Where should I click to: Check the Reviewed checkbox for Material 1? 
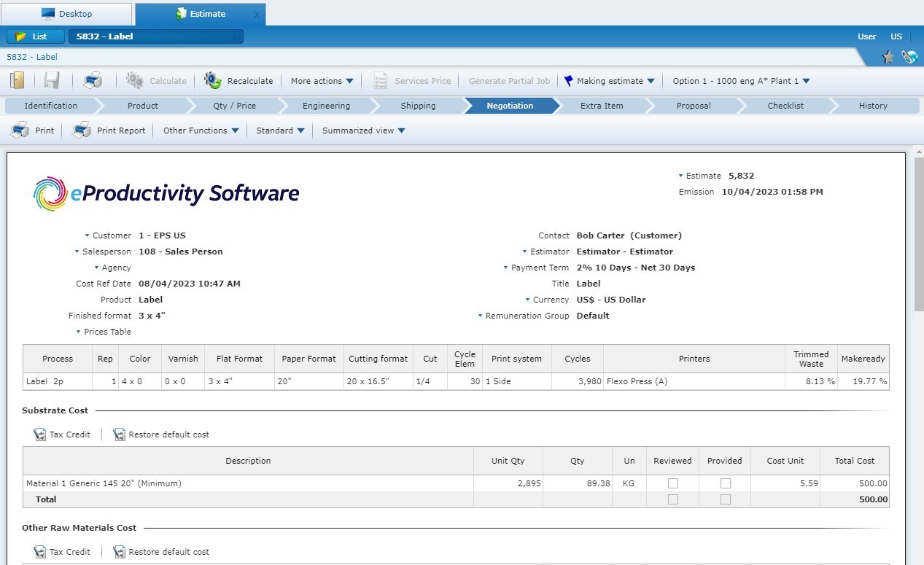pyautogui.click(x=672, y=483)
